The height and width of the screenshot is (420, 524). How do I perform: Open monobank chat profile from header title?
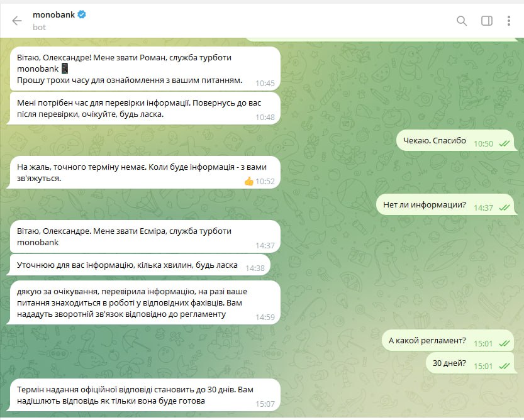[x=54, y=14]
